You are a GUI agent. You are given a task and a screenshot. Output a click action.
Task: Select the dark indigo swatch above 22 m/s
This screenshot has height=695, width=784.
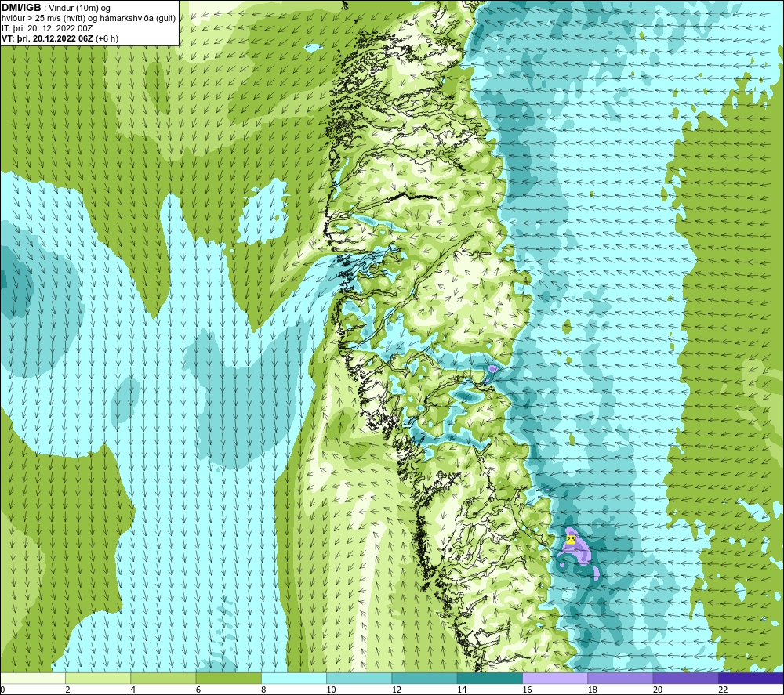coord(751,678)
